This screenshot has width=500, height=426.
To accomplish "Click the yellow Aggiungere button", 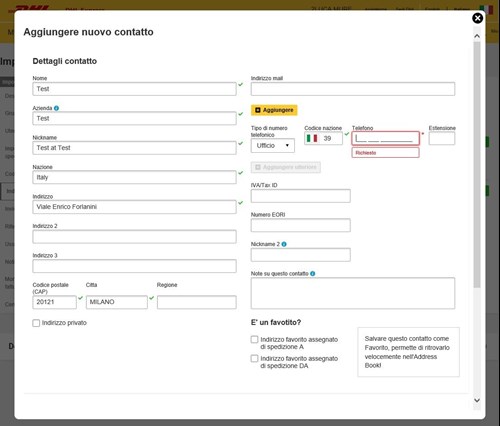I will pos(274,110).
